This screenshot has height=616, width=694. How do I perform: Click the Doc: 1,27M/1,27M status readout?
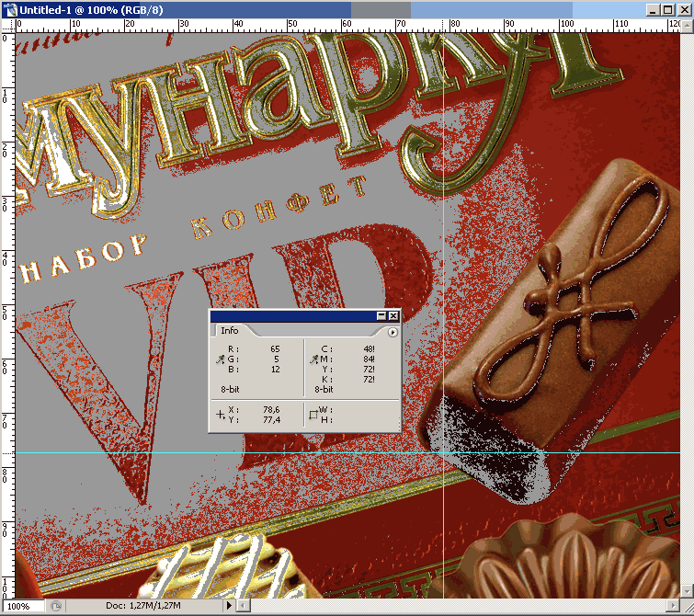(143, 605)
